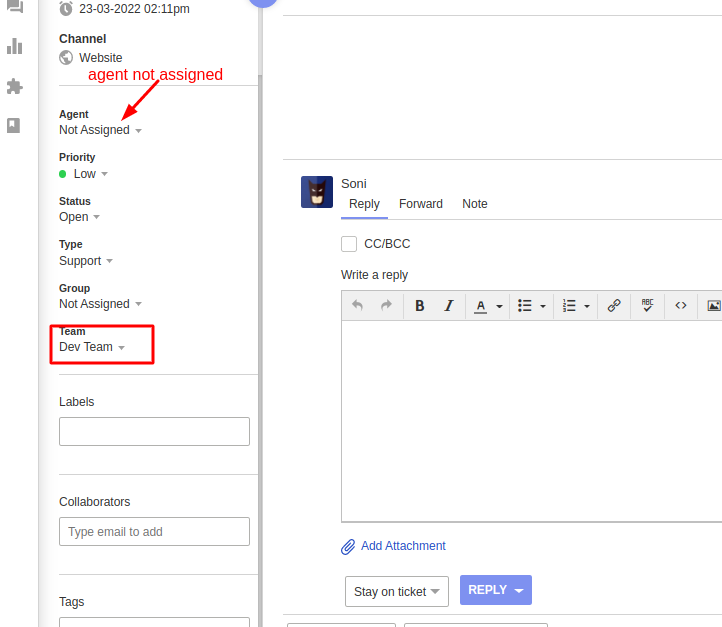The height and width of the screenshot is (627, 722).
Task: Click the text color A button
Action: tap(481, 306)
